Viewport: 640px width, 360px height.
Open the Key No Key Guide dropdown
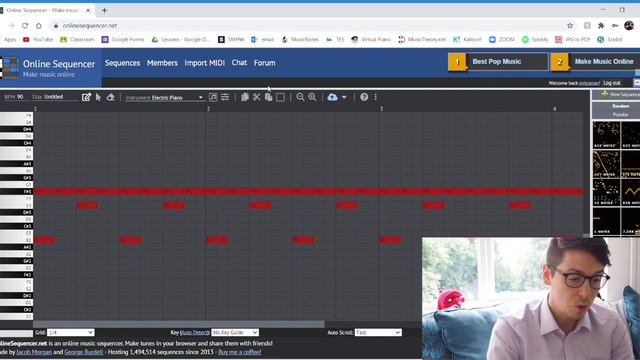tap(235, 332)
